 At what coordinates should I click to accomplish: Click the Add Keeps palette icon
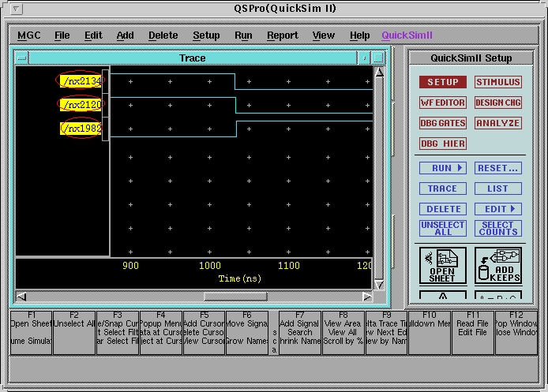click(497, 265)
